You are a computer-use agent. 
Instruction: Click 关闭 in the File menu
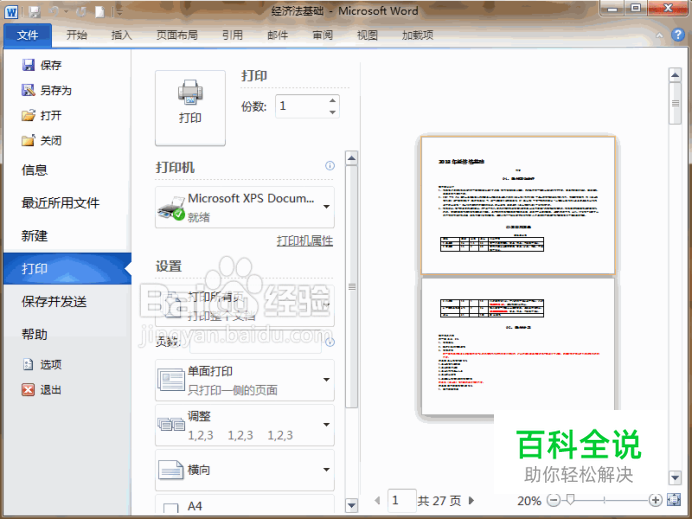click(42, 141)
